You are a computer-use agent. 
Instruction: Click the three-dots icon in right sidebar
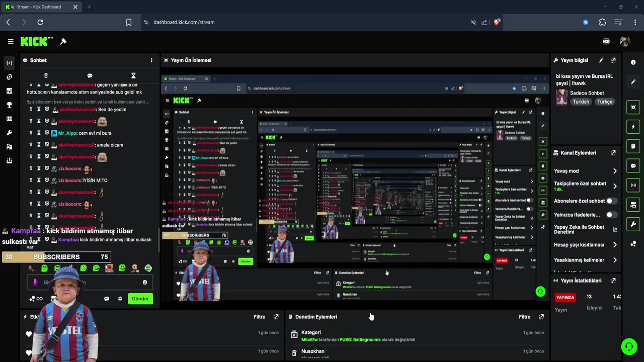633,244
